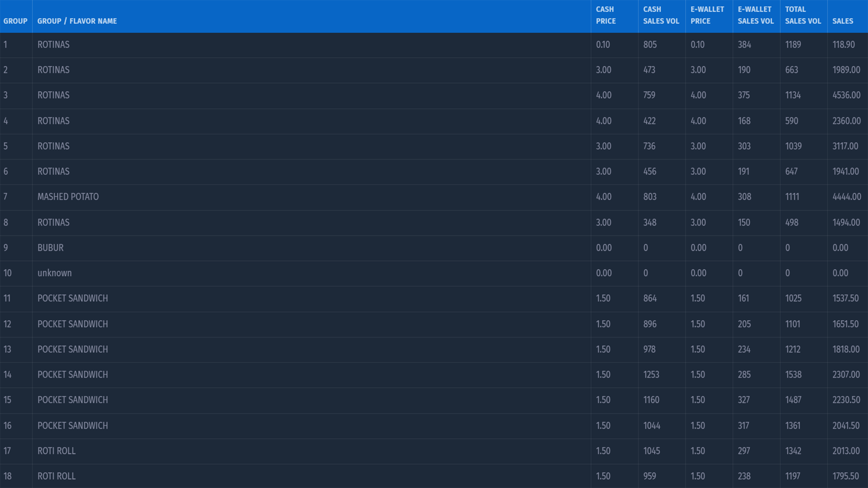
Task: Click sales value 1537.50
Action: click(x=846, y=298)
